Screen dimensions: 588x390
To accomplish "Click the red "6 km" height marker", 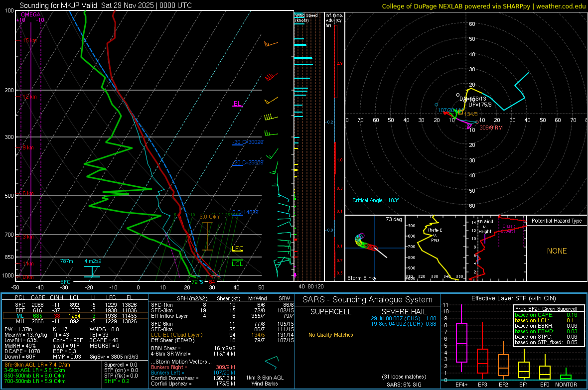I will 28,193.
